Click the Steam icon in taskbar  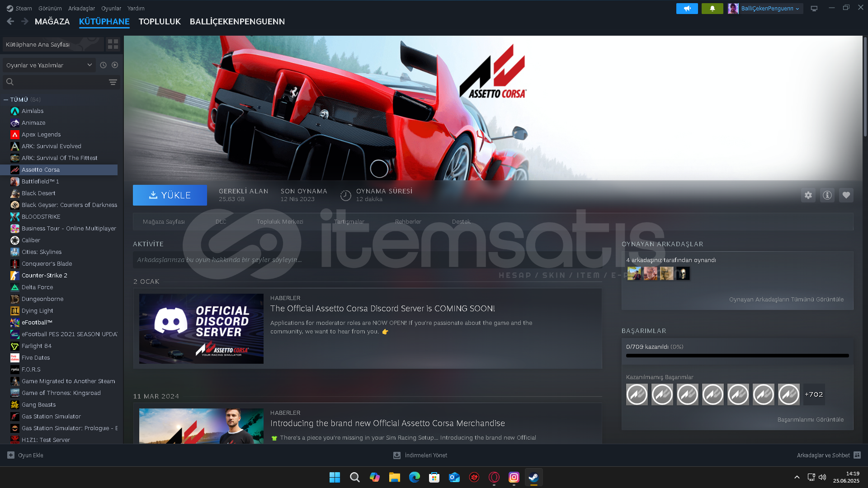coord(534,477)
